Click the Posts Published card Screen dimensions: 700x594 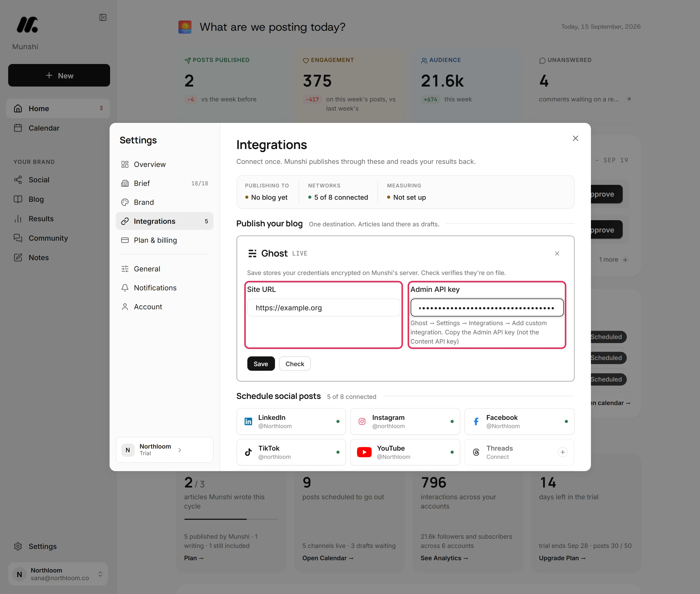pos(231,86)
